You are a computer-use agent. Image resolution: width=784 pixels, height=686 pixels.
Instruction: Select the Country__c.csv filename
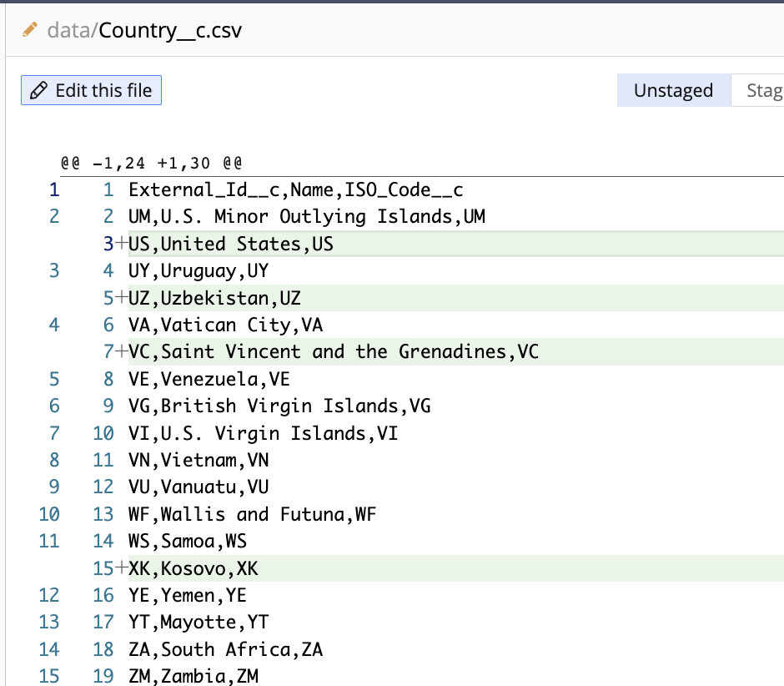tap(173, 29)
